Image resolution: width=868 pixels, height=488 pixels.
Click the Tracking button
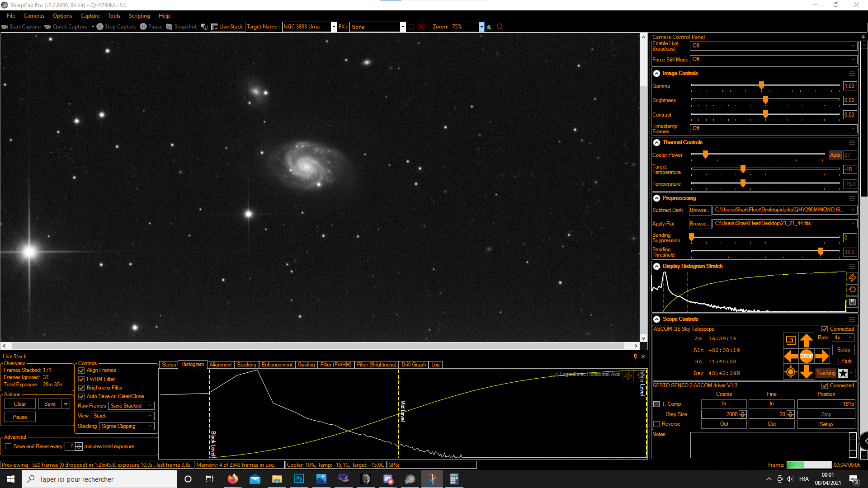[x=826, y=373]
